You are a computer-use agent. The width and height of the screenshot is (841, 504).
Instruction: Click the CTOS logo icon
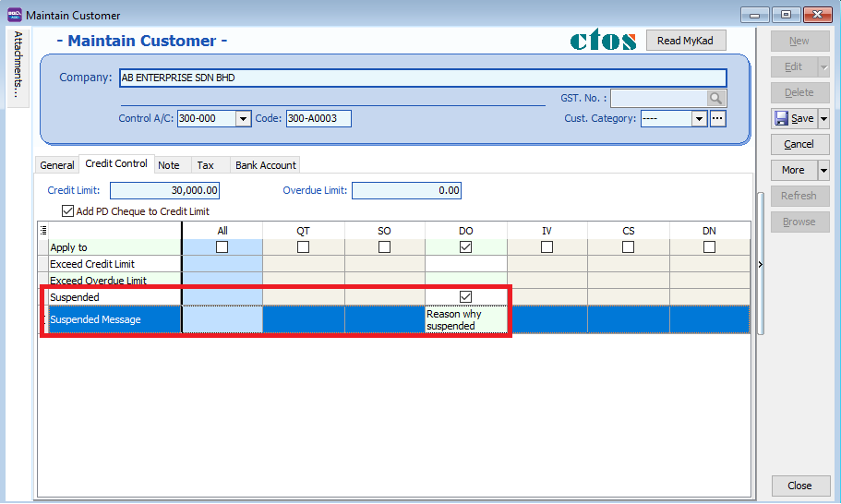[603, 41]
